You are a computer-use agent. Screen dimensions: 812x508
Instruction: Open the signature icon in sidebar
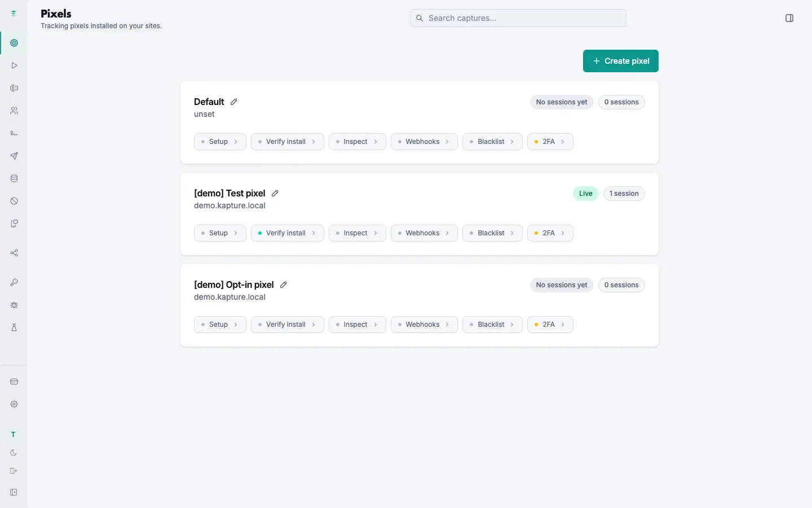click(14, 133)
